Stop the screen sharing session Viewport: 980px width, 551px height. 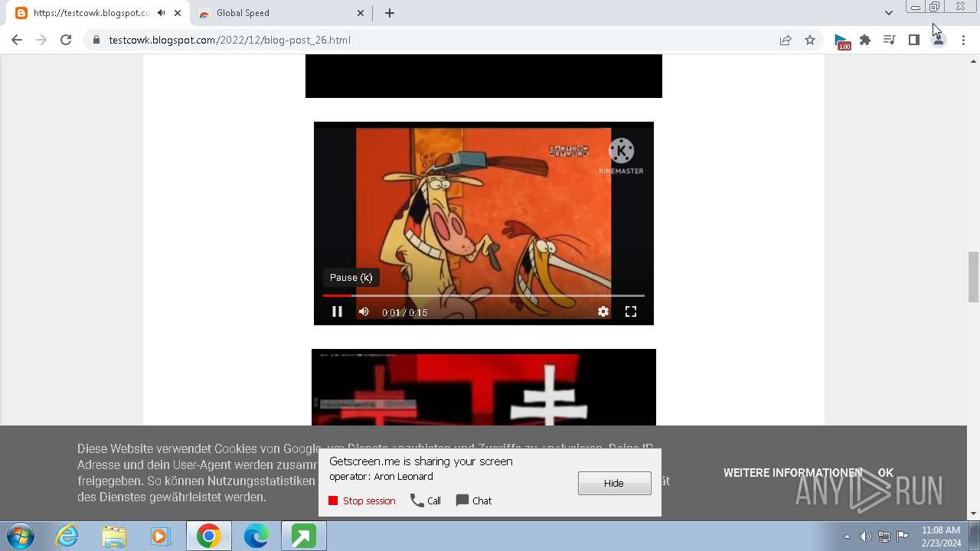[x=362, y=500]
